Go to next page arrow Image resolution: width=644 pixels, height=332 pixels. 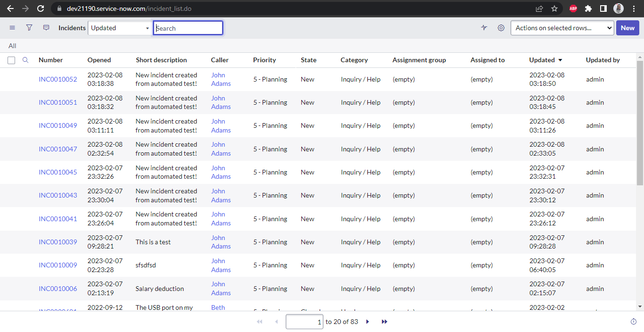[x=368, y=322]
